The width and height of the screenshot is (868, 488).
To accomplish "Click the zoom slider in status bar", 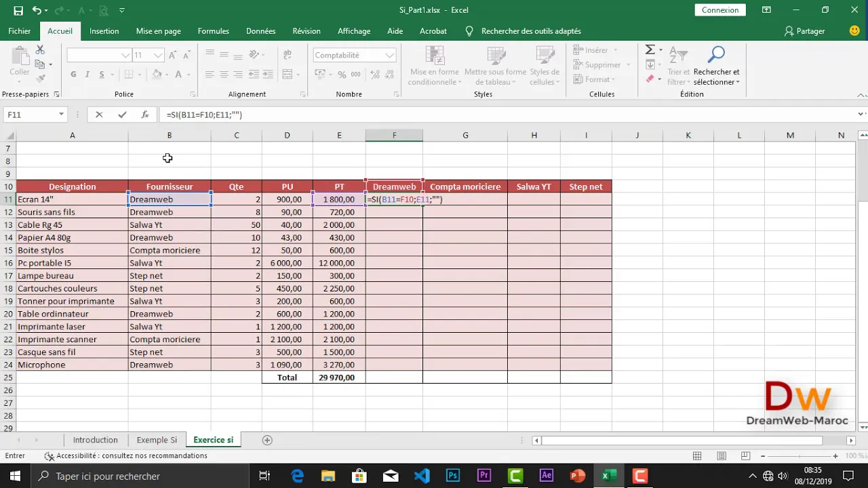I will point(799,456).
